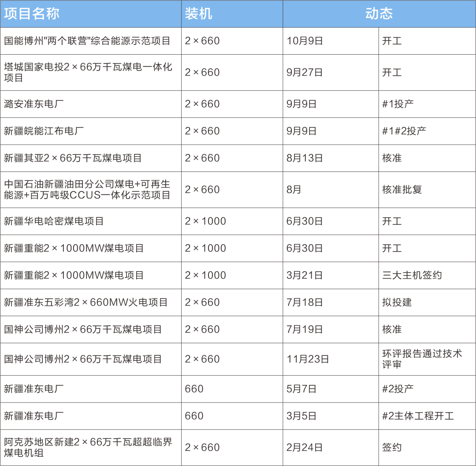Click 2×1000 in the 新疆华电哈密 row
Image resolution: width=476 pixels, height=466 pixels.
[x=232, y=221]
